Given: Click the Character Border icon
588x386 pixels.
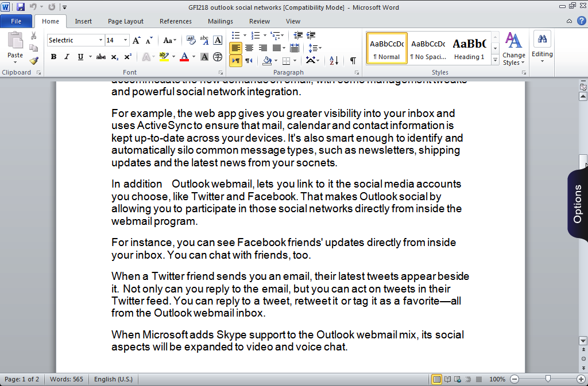Looking at the screenshot, I should (x=218, y=40).
